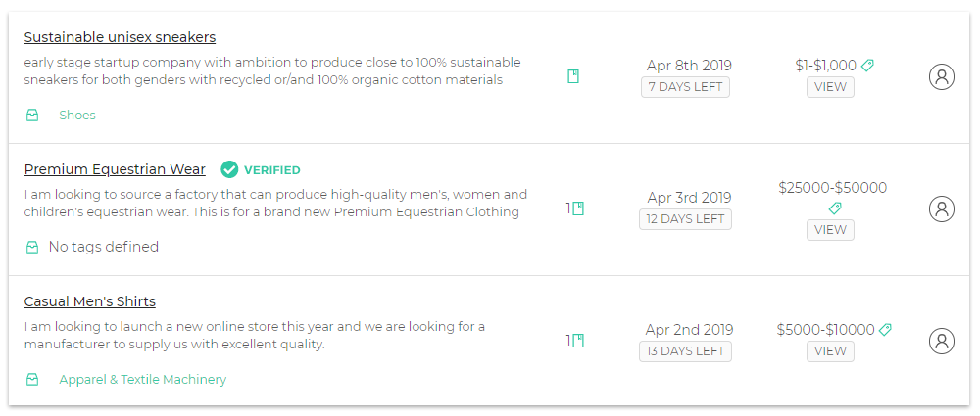Click the document icon in the sneakers row

573,76
